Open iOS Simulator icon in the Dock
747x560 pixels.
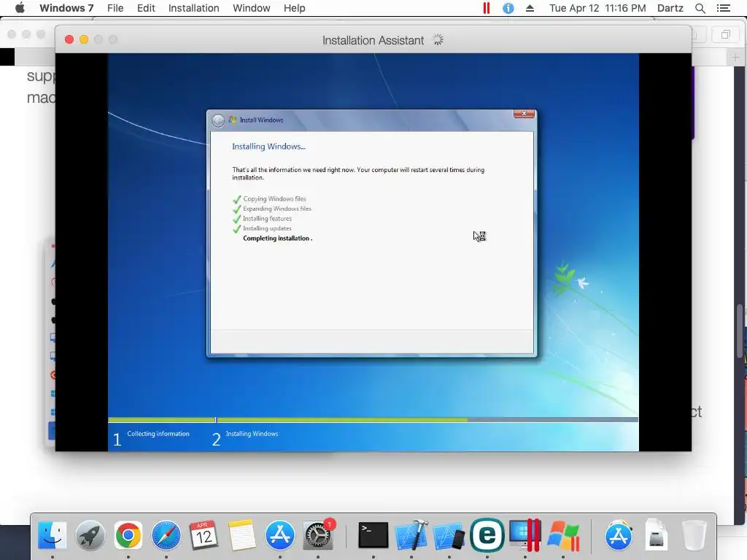coord(449,535)
